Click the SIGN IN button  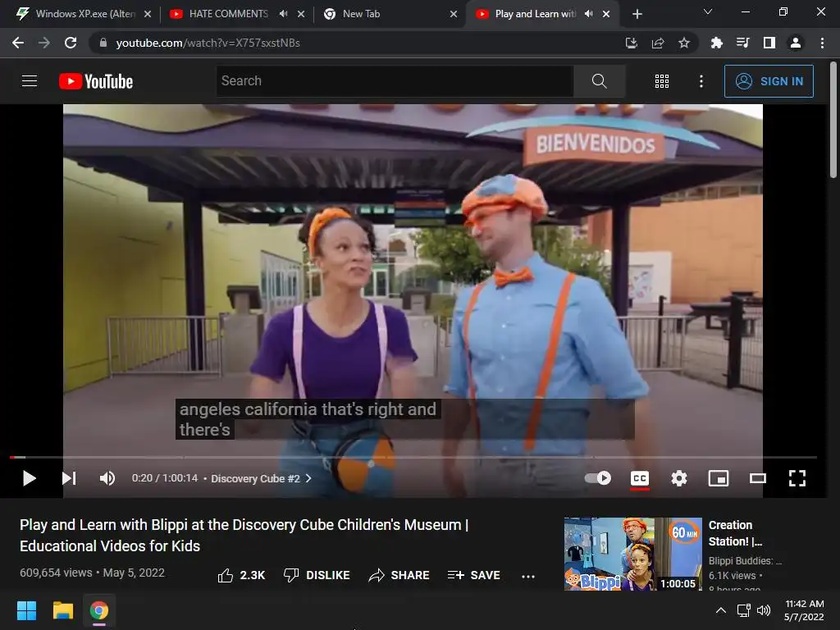click(x=769, y=81)
